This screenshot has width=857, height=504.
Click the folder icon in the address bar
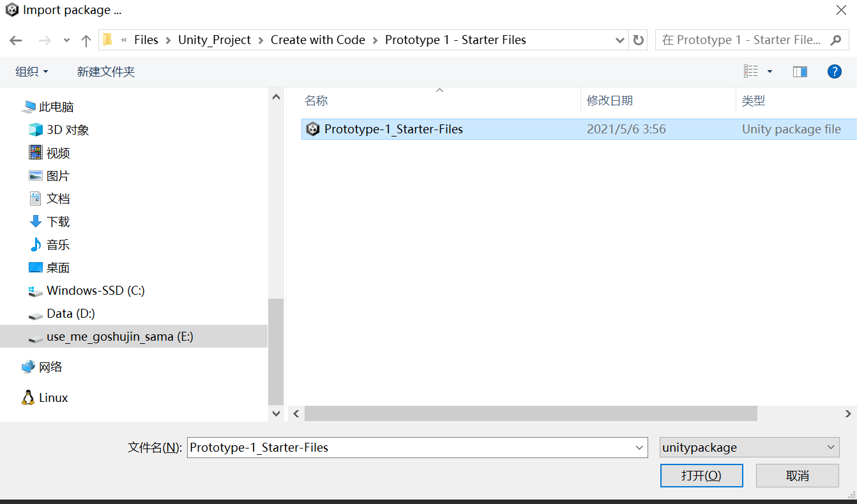pyautogui.click(x=107, y=40)
